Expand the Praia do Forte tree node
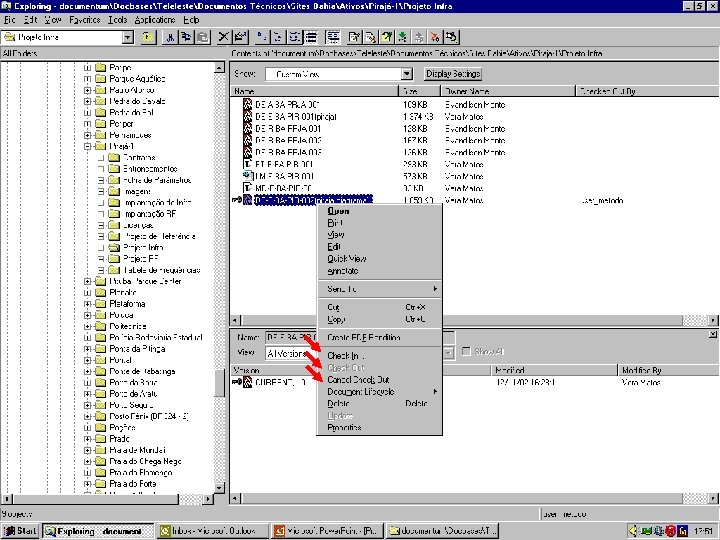The width and height of the screenshot is (720, 540). click(x=87, y=484)
